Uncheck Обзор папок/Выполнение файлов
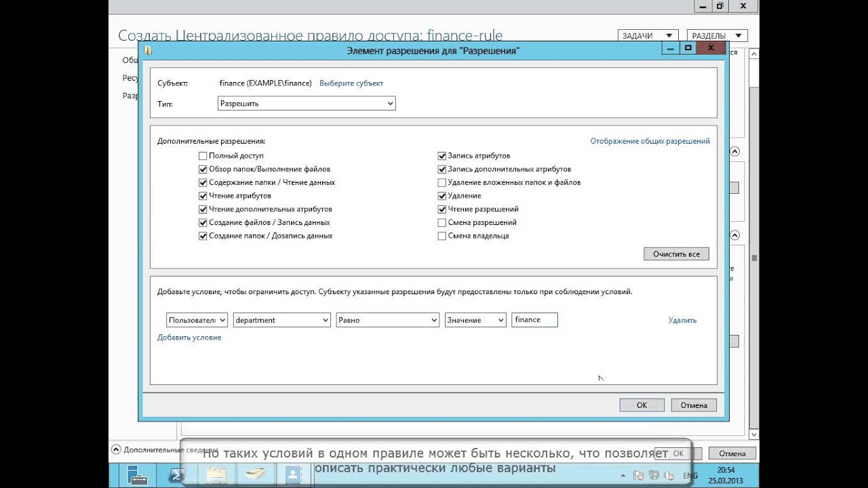Screen dimensions: 868x488 pyautogui.click(x=203, y=169)
